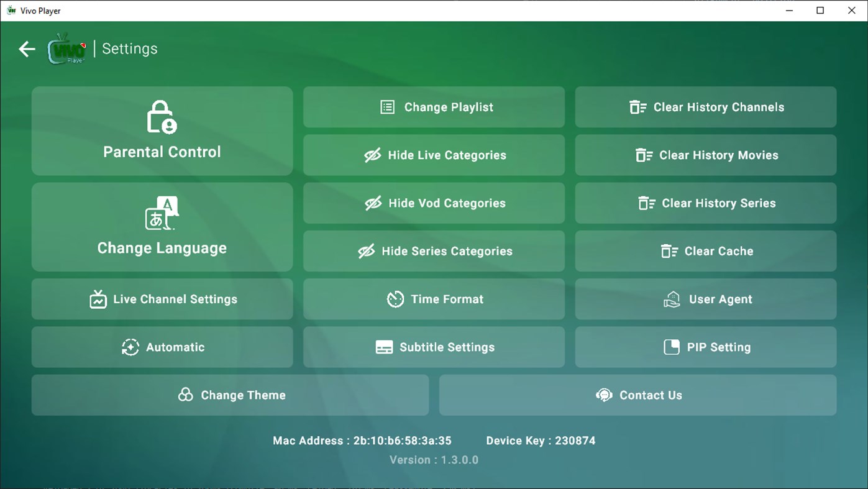
Task: Click the trash icon beside Clear Cache
Action: click(669, 251)
